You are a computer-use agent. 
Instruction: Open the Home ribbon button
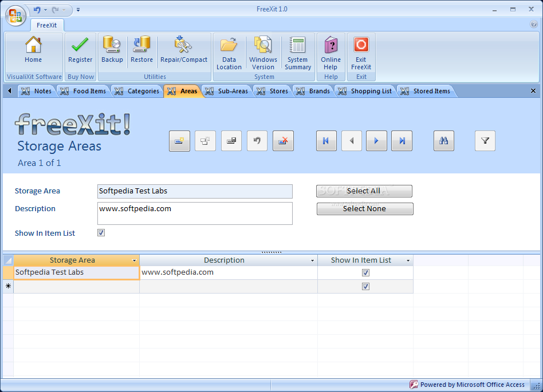point(33,50)
